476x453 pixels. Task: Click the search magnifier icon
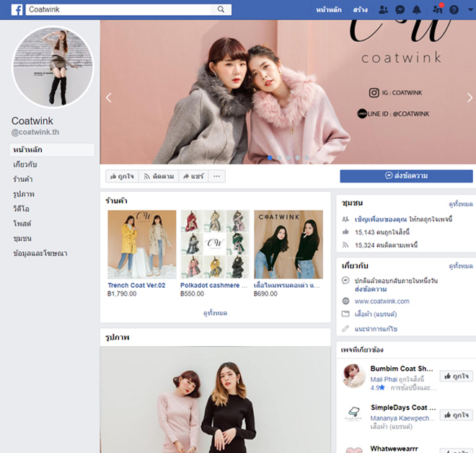click(x=221, y=9)
